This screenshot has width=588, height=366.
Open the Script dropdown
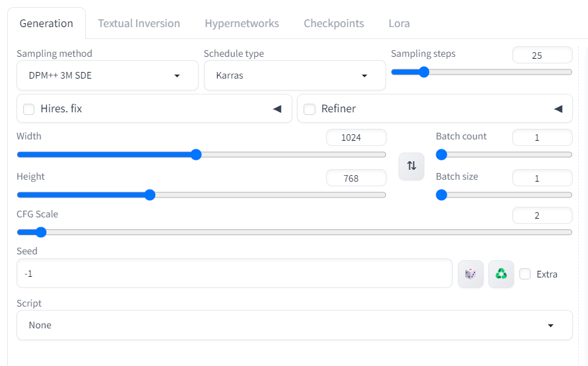(294, 325)
